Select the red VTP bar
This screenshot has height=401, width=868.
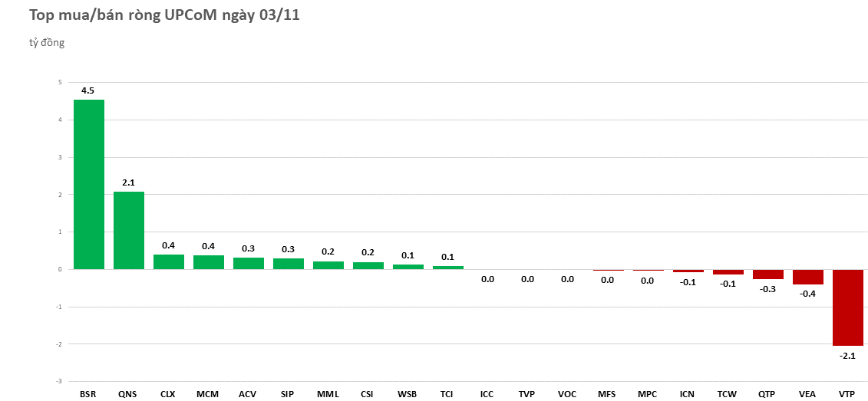click(x=847, y=307)
